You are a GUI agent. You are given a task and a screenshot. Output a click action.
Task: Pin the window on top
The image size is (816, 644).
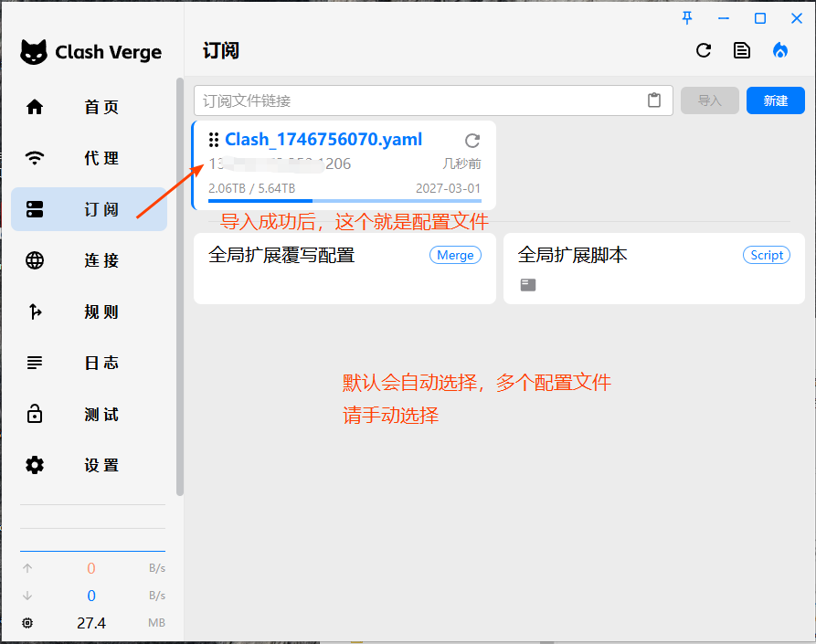pyautogui.click(x=687, y=18)
